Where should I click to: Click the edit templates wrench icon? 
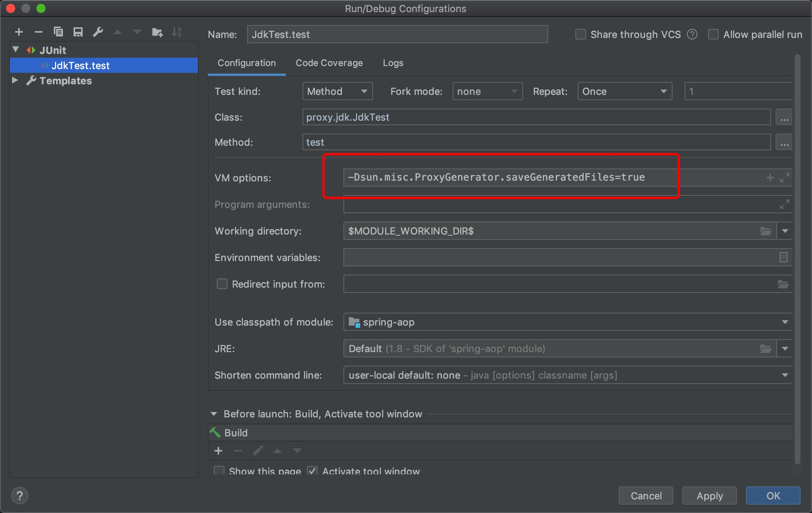coord(98,32)
